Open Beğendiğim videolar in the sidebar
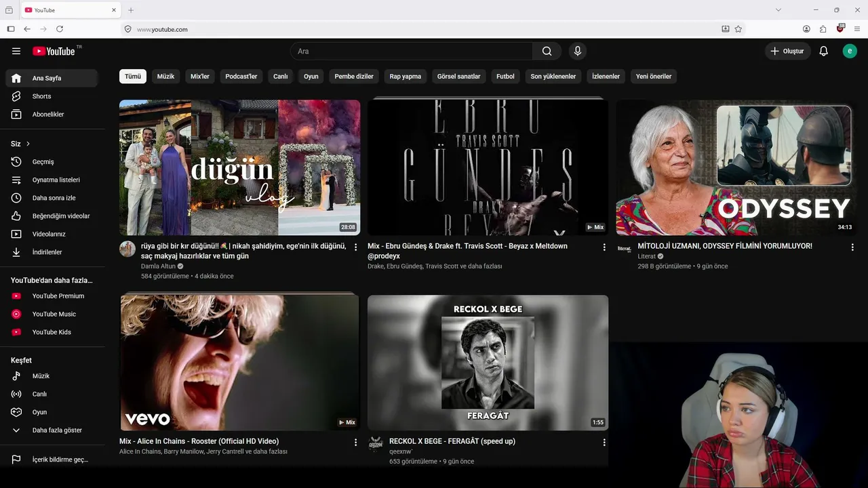 pos(53,216)
